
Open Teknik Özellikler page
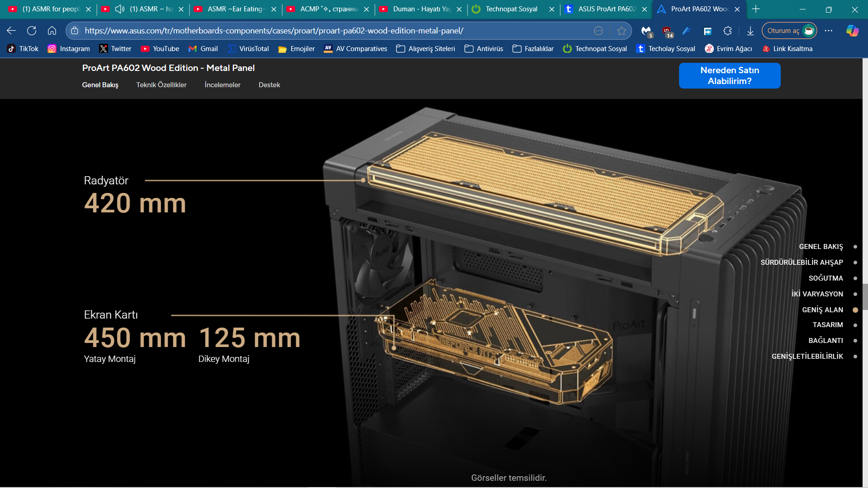coord(161,85)
